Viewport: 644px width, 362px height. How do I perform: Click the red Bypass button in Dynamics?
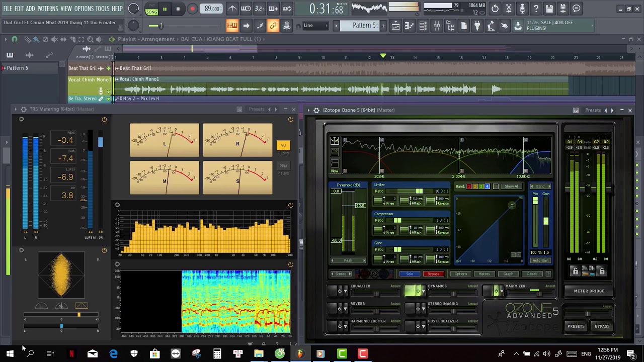(x=433, y=274)
